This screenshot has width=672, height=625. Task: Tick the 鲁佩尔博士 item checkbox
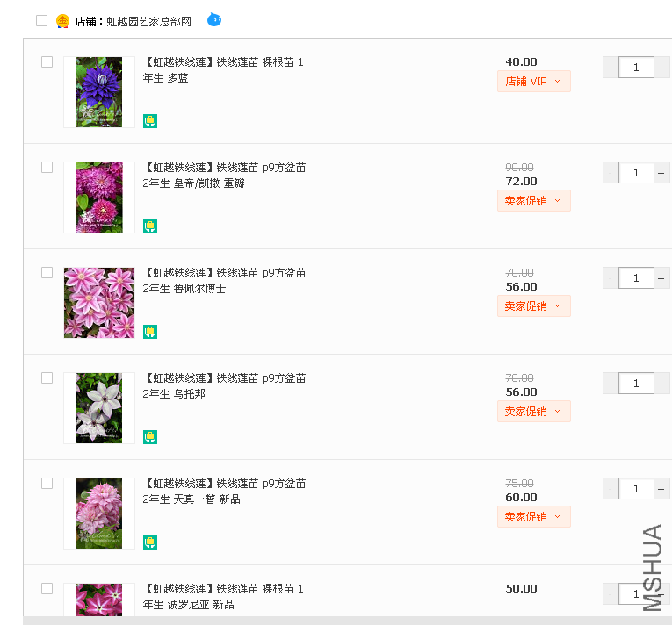pyautogui.click(x=47, y=273)
